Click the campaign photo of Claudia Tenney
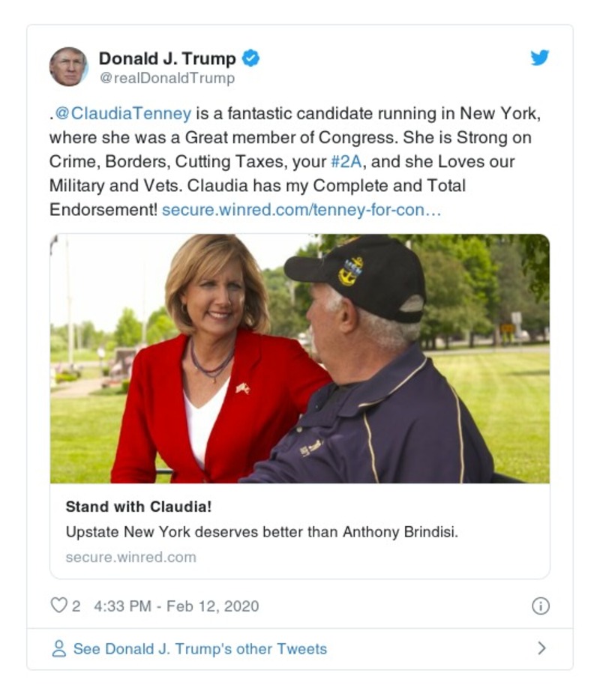600x700 pixels. [300, 358]
